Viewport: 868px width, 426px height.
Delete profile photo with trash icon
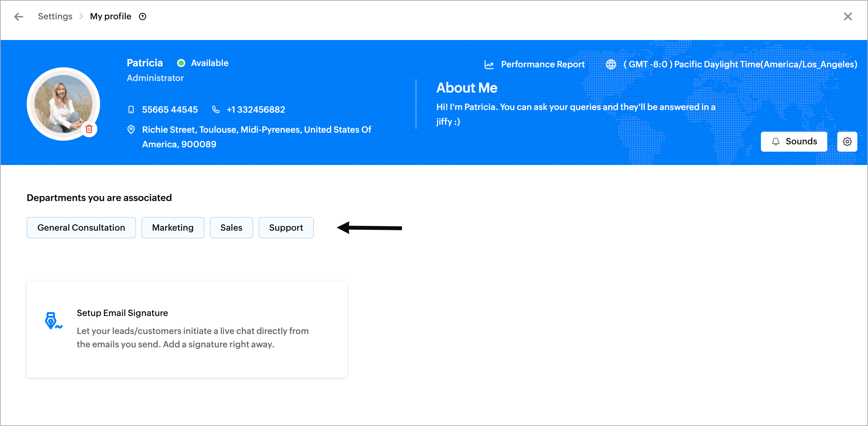pos(89,129)
